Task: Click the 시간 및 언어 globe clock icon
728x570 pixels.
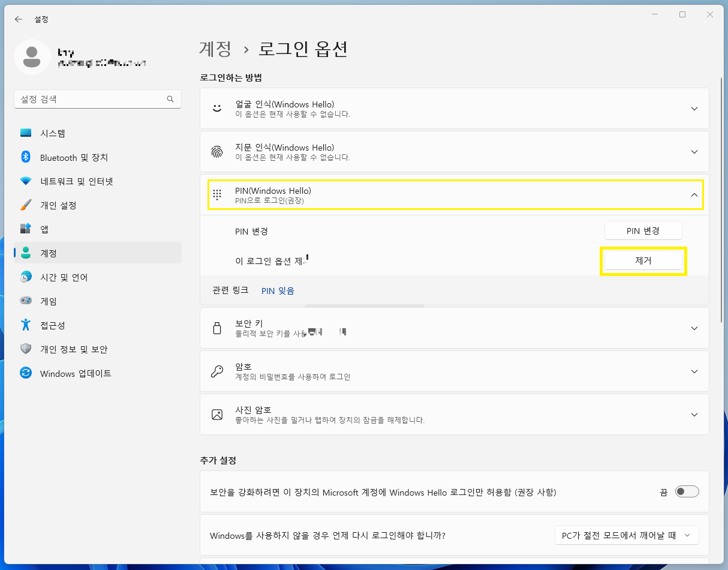Action: click(x=25, y=277)
